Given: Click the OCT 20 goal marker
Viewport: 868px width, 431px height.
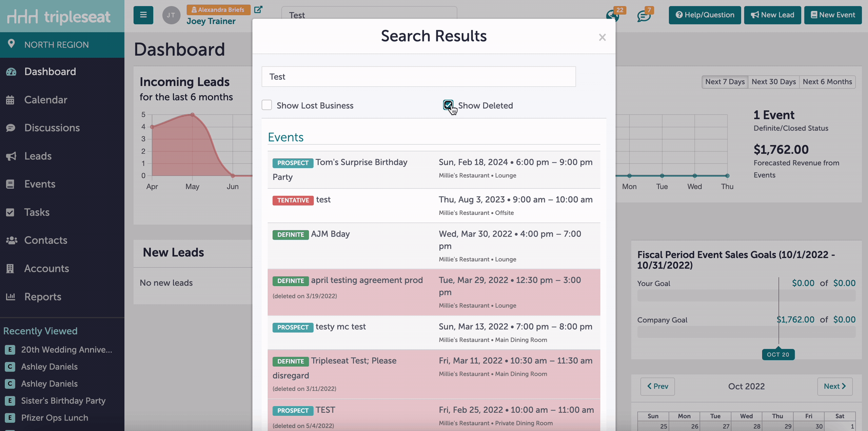Looking at the screenshot, I should 778,354.
